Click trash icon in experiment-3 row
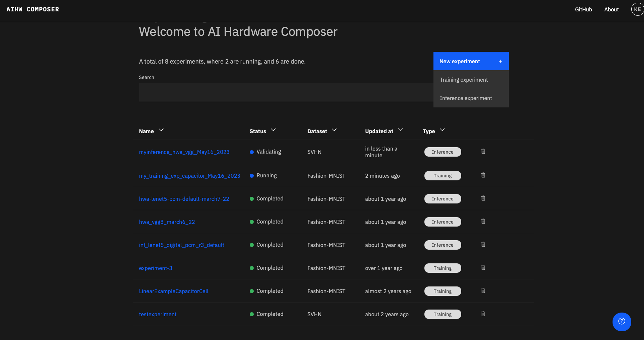The height and width of the screenshot is (340, 644). (x=483, y=268)
